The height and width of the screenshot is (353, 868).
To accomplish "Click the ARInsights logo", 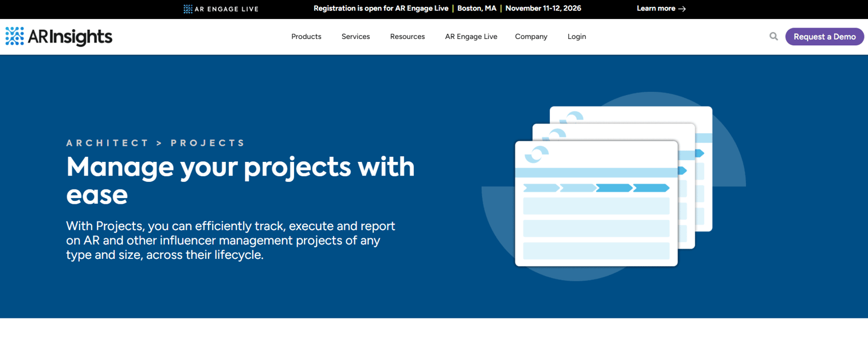I will pyautogui.click(x=59, y=36).
